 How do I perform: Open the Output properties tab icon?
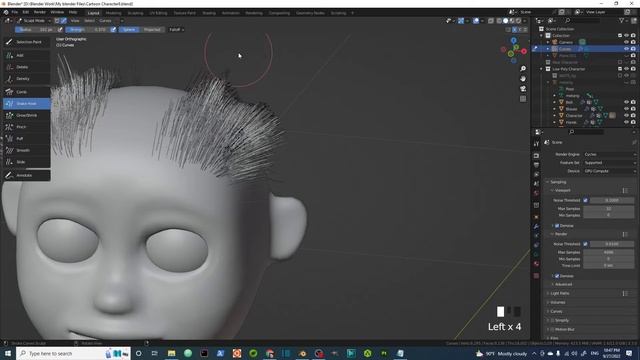[x=536, y=165]
